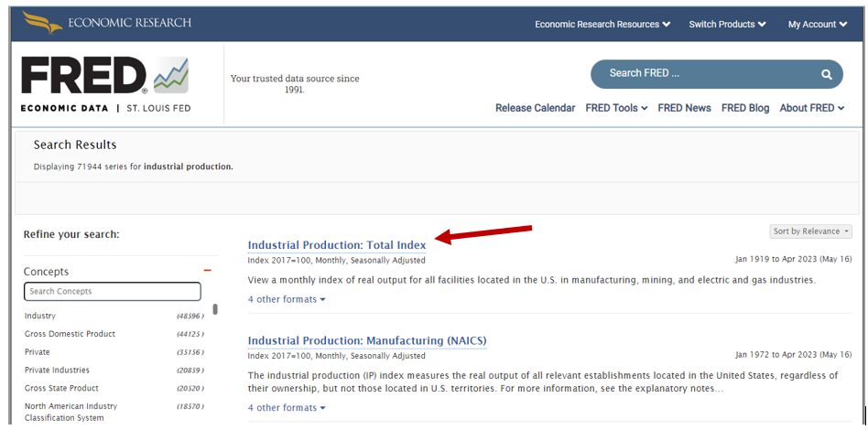The image size is (868, 430).
Task: Expand 4 other formats under Total Index
Action: point(287,299)
